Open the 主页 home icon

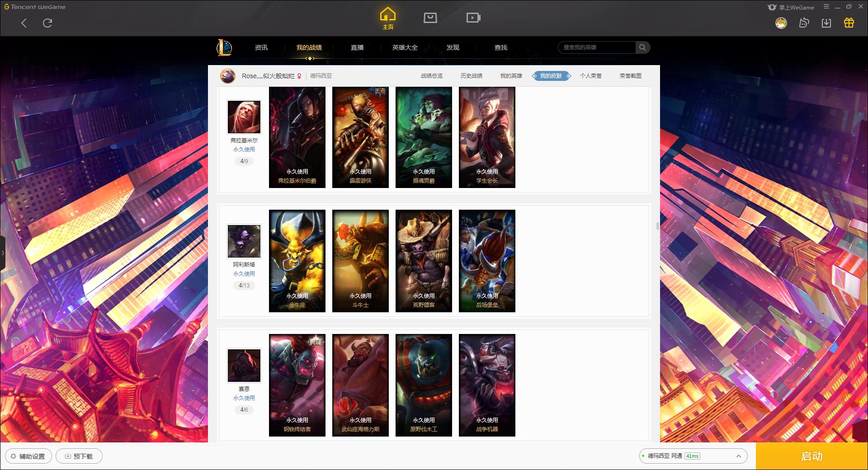click(x=388, y=19)
